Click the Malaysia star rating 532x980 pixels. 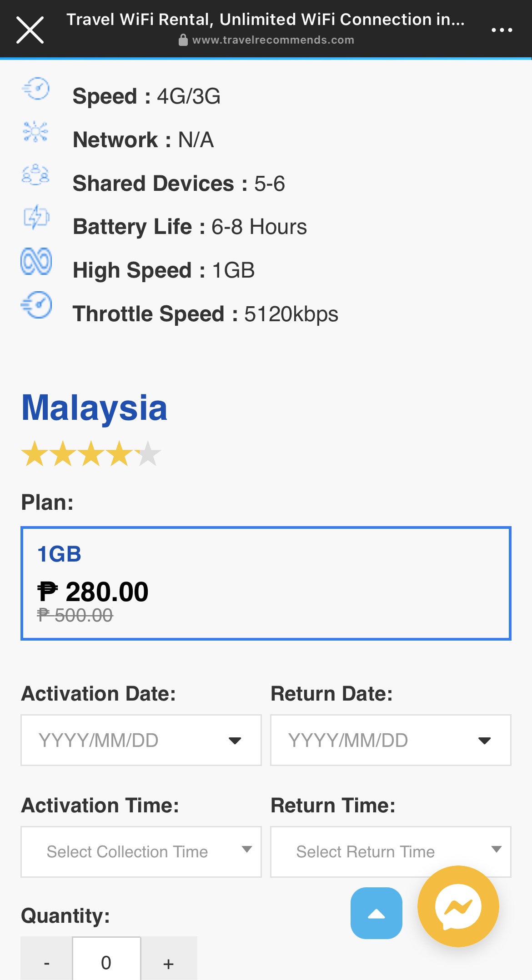(91, 453)
